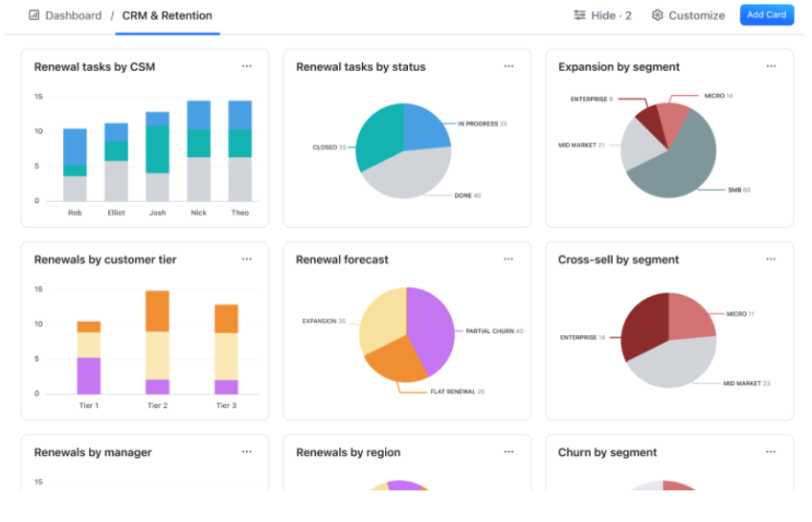Viewport: 812px width, 522px height.
Task: Open Churn by segment card options
Action: coord(771,452)
